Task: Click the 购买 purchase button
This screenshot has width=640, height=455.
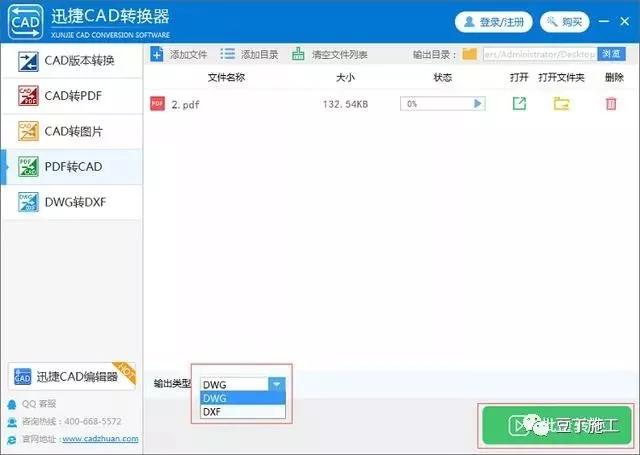Action: point(564,22)
